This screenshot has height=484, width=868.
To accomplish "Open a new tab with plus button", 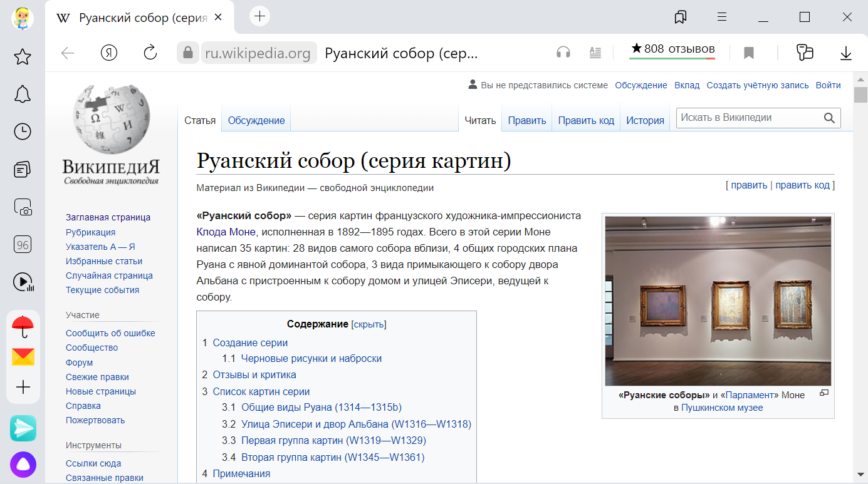I will (x=260, y=17).
